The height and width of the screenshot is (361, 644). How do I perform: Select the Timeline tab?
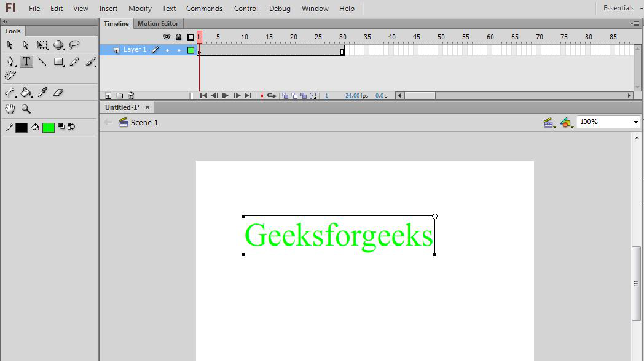pyautogui.click(x=116, y=24)
